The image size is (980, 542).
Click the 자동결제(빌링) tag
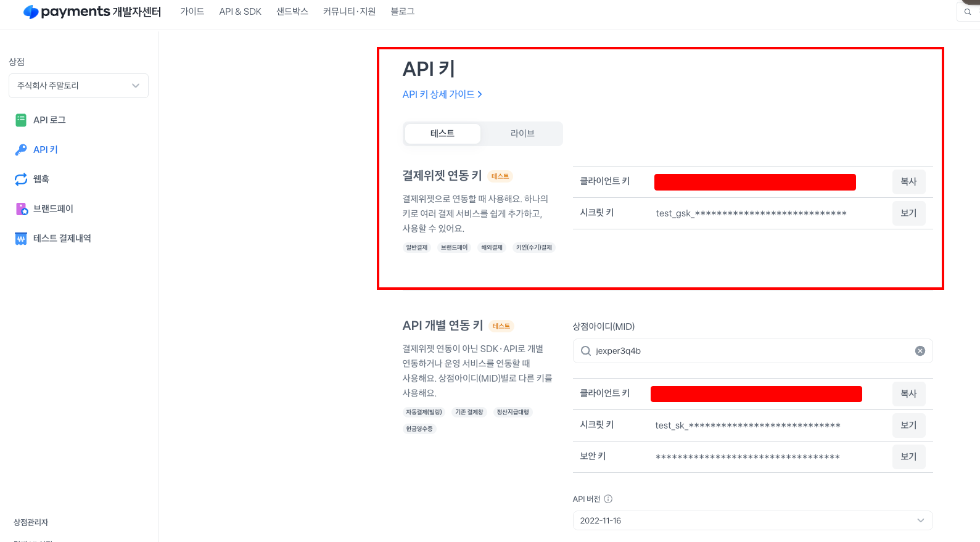pos(424,413)
